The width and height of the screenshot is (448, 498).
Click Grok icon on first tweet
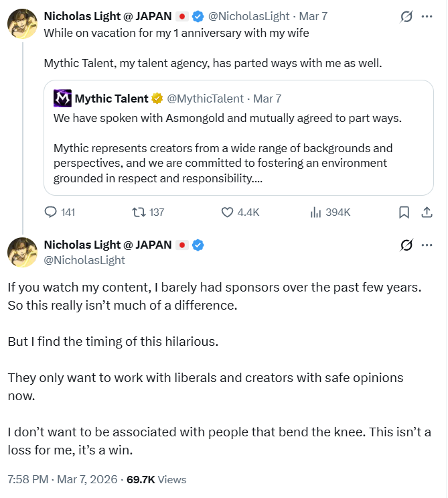(x=406, y=16)
